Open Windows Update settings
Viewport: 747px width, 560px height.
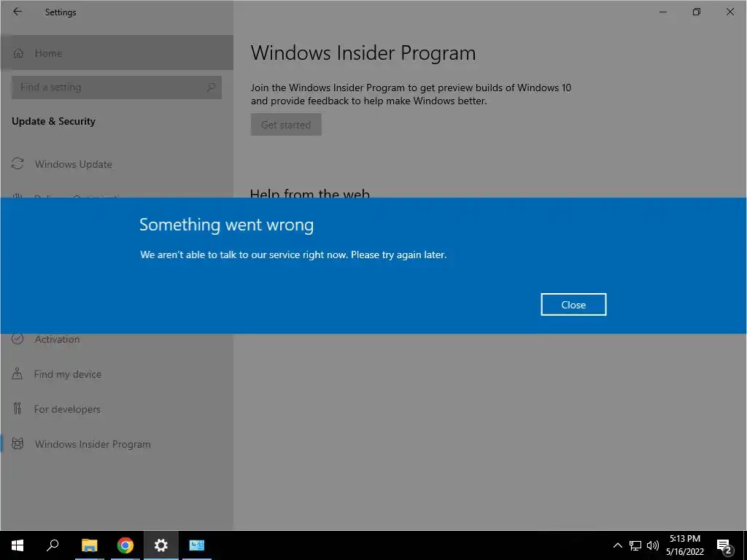click(117, 164)
